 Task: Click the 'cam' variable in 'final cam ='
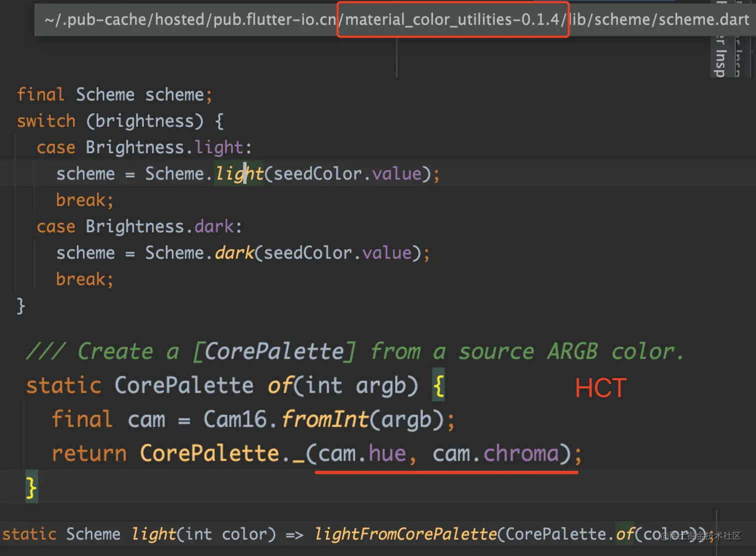[146, 419]
